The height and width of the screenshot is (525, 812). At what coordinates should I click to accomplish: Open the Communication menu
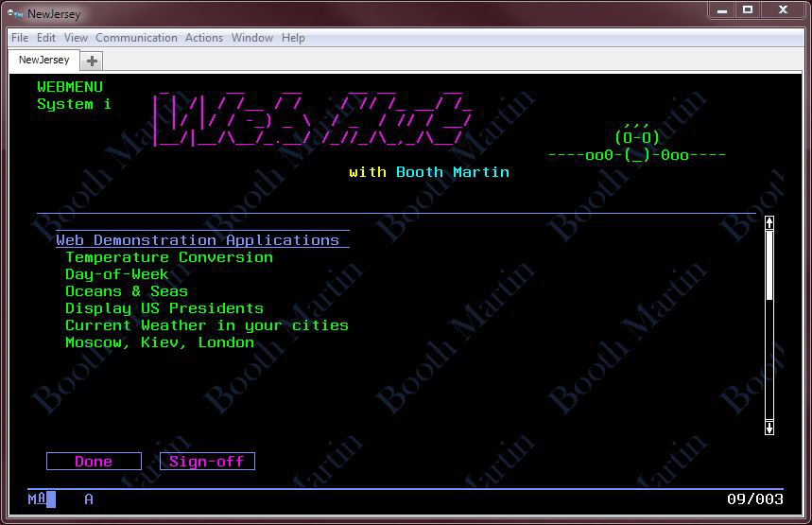136,38
